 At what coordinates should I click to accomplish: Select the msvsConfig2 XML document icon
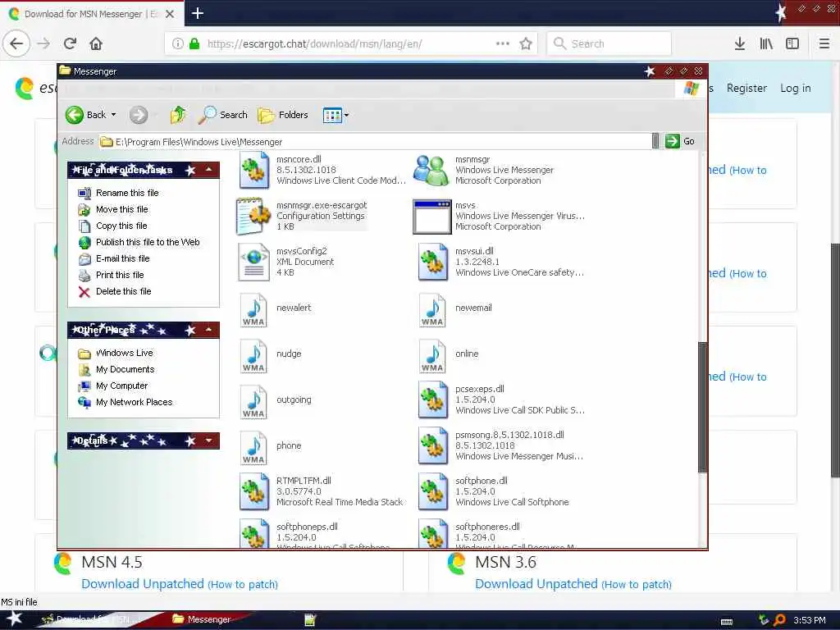254,262
